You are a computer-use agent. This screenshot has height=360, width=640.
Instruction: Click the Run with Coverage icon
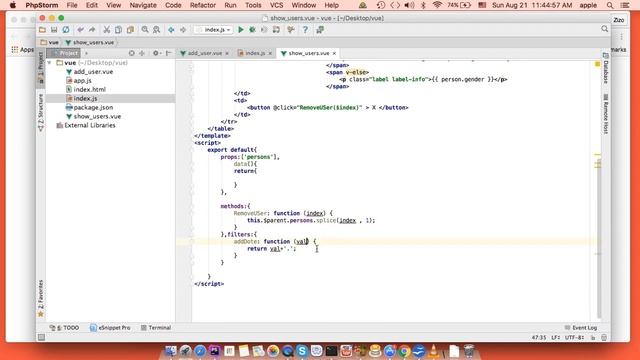[264, 30]
